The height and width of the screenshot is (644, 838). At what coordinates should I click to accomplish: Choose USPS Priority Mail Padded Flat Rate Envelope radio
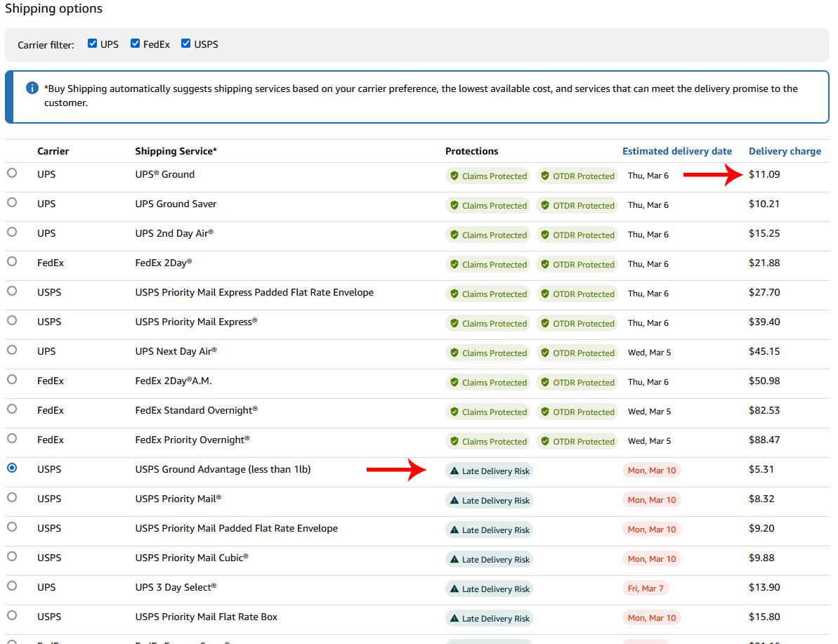pos(12,527)
